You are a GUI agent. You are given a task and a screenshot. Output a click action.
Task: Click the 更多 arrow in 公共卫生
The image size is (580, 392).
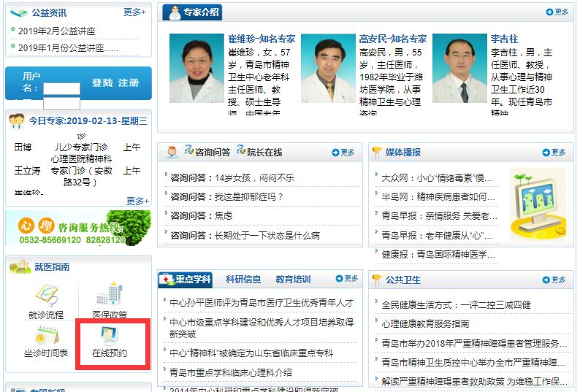(x=554, y=280)
